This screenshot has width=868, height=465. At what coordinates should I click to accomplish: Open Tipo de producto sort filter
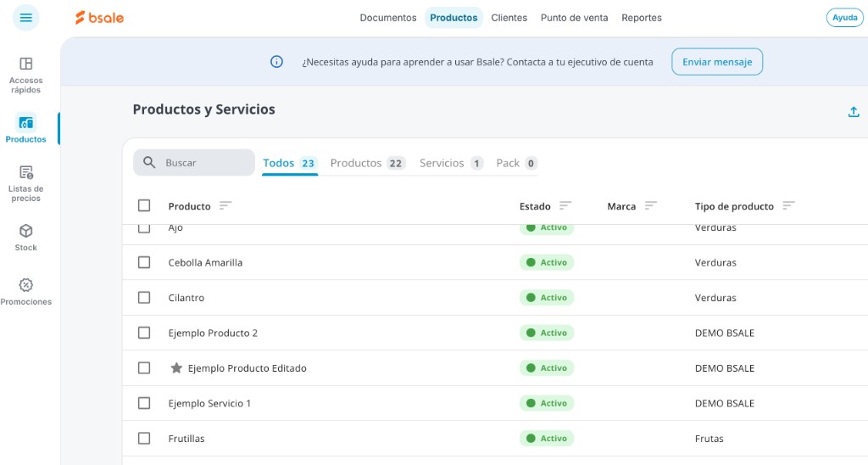788,205
